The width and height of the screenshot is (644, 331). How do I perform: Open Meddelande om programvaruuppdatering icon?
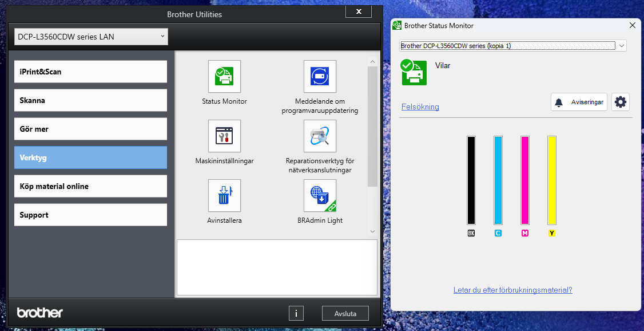(320, 76)
